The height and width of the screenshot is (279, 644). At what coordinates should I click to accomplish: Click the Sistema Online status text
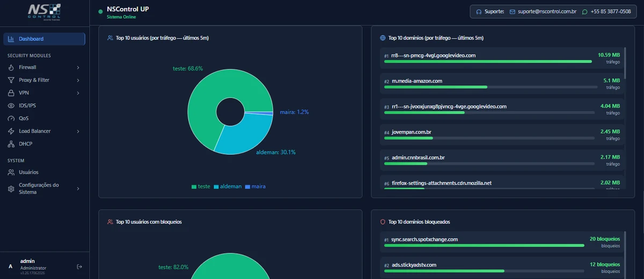click(121, 17)
